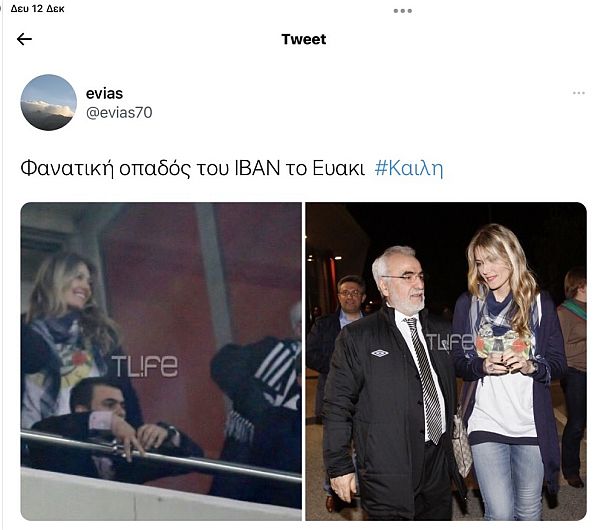Open the evias profile avatar
The height and width of the screenshot is (530, 600).
(48, 102)
